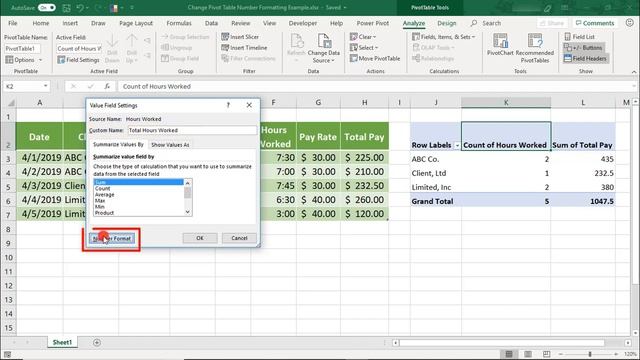Image resolution: width=640 pixels, height=360 pixels.
Task: Click the feedback smiley icon
Action: pyautogui.click(x=629, y=23)
